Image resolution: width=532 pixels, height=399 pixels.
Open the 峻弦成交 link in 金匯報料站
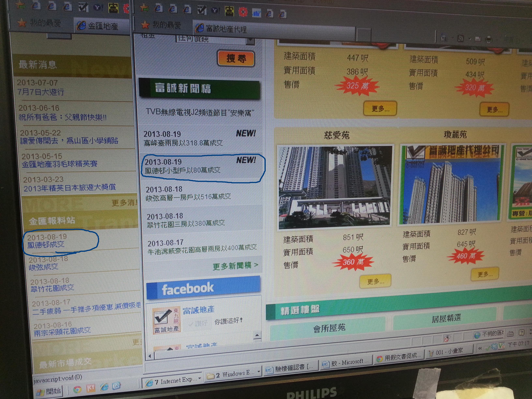click(x=44, y=267)
